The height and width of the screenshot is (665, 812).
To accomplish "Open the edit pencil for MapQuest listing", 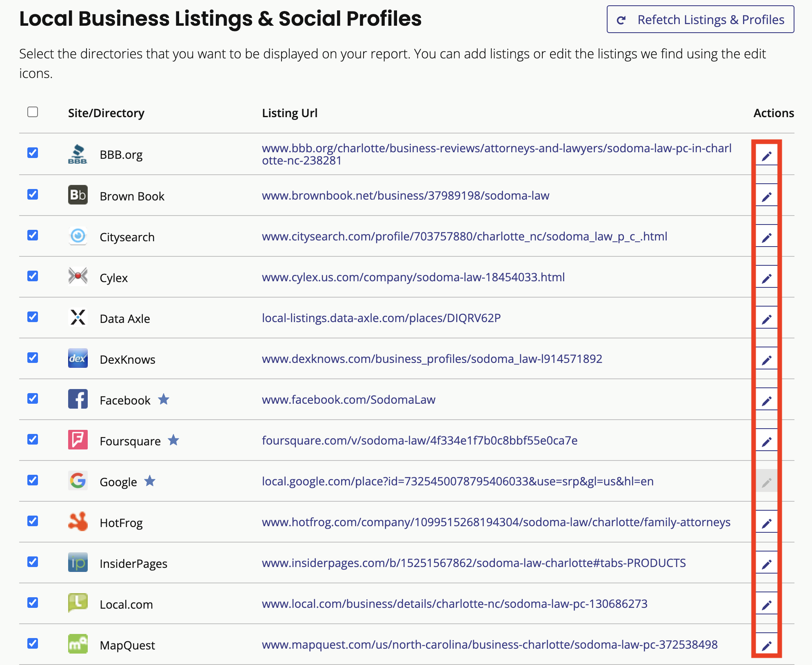I will click(767, 645).
